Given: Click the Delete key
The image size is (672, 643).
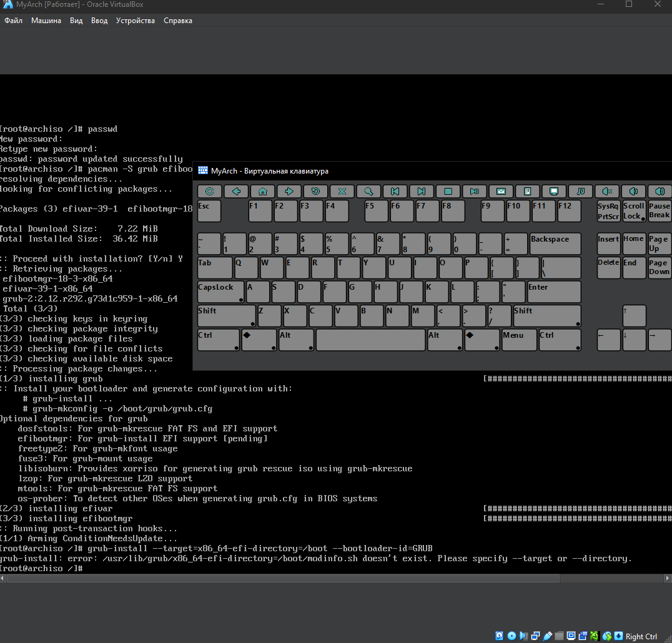Looking at the screenshot, I should [608, 268].
